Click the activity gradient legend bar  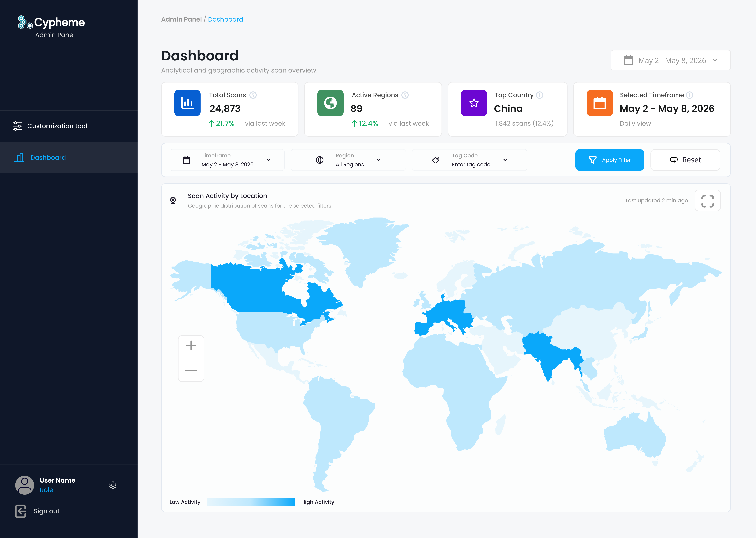251,502
